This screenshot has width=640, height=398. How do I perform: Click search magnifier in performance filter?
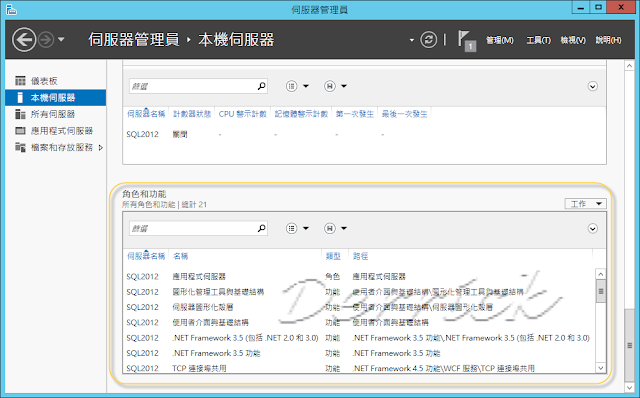[x=262, y=86]
